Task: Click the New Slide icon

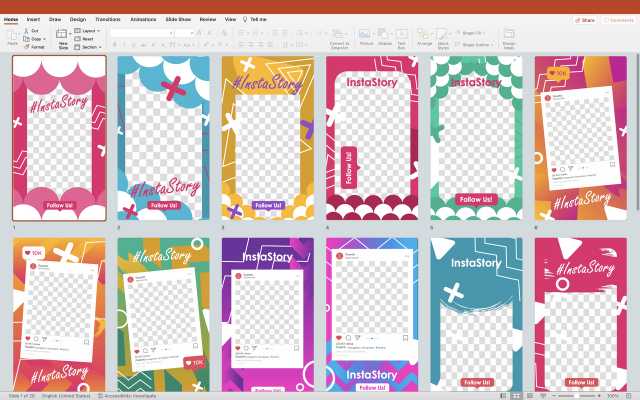Action: point(63,36)
